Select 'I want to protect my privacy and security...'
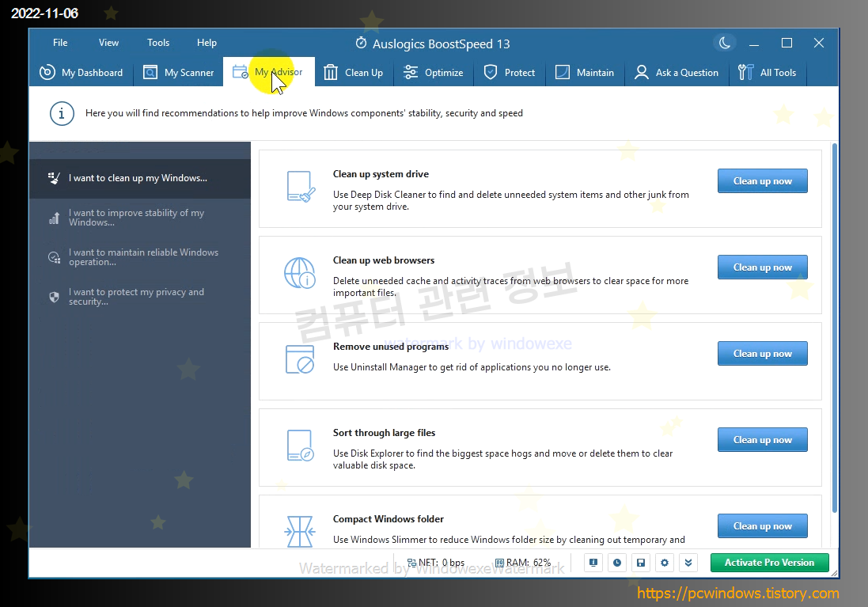 point(140,297)
